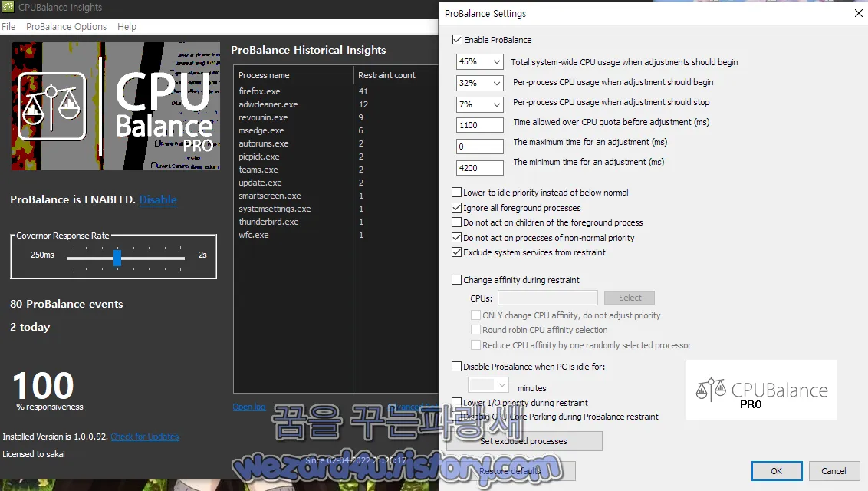Image resolution: width=868 pixels, height=491 pixels.
Task: Click the Disable ProBalance link
Action: [158, 199]
